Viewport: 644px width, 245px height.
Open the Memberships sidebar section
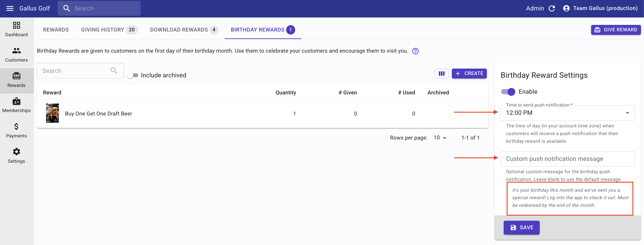pos(16,105)
